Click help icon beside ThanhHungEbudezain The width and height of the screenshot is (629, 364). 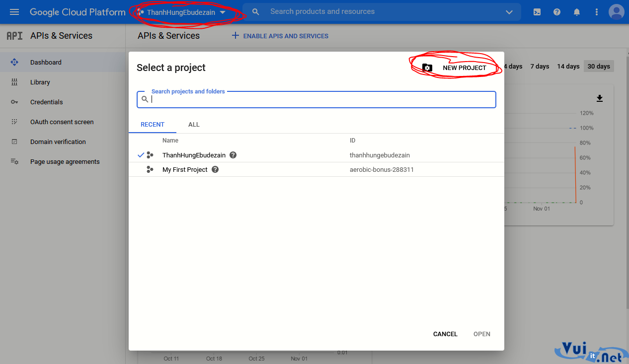point(233,155)
